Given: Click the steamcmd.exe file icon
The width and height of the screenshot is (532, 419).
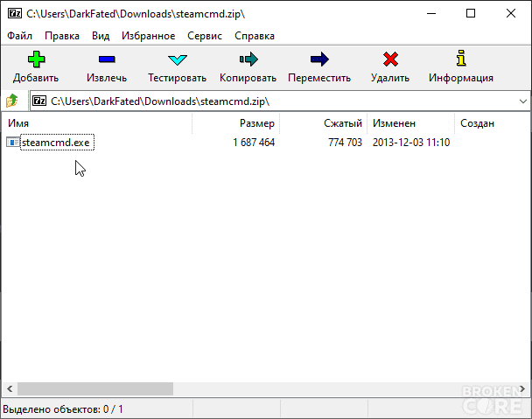Looking at the screenshot, I should (13, 143).
